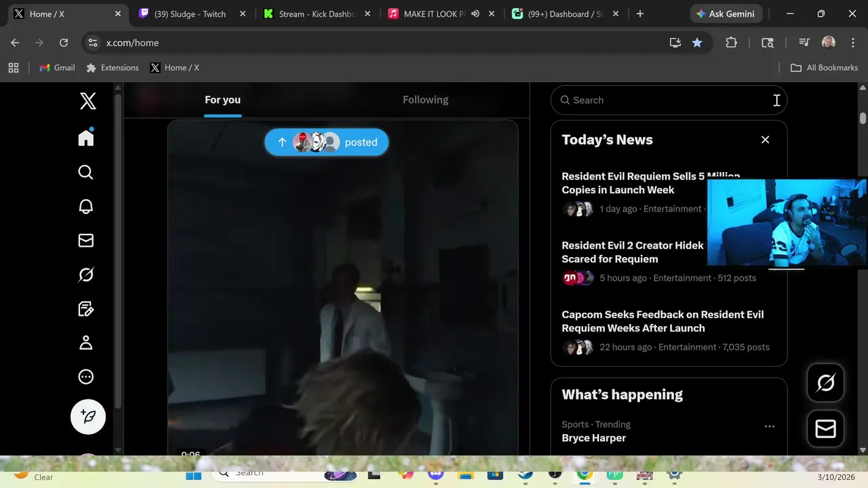Switch to the Sludge - Twitch tab

(190, 14)
